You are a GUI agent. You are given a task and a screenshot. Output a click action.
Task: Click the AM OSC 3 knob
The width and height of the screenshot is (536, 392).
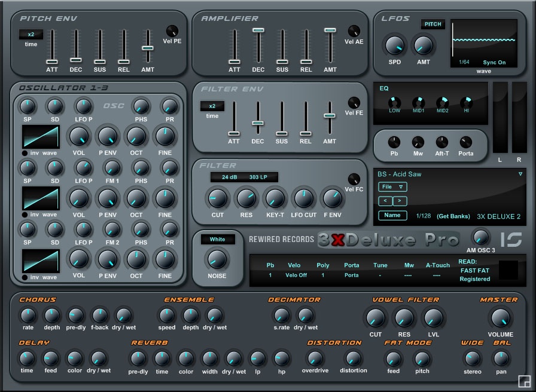(x=481, y=238)
